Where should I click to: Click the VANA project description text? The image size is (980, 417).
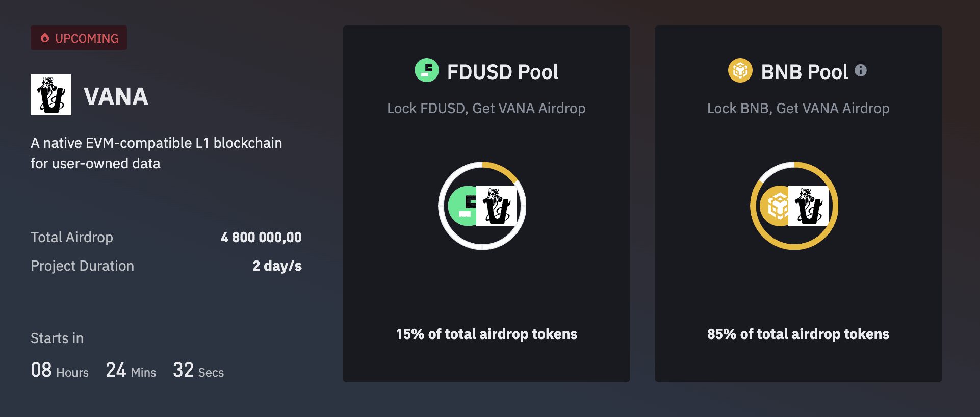156,153
